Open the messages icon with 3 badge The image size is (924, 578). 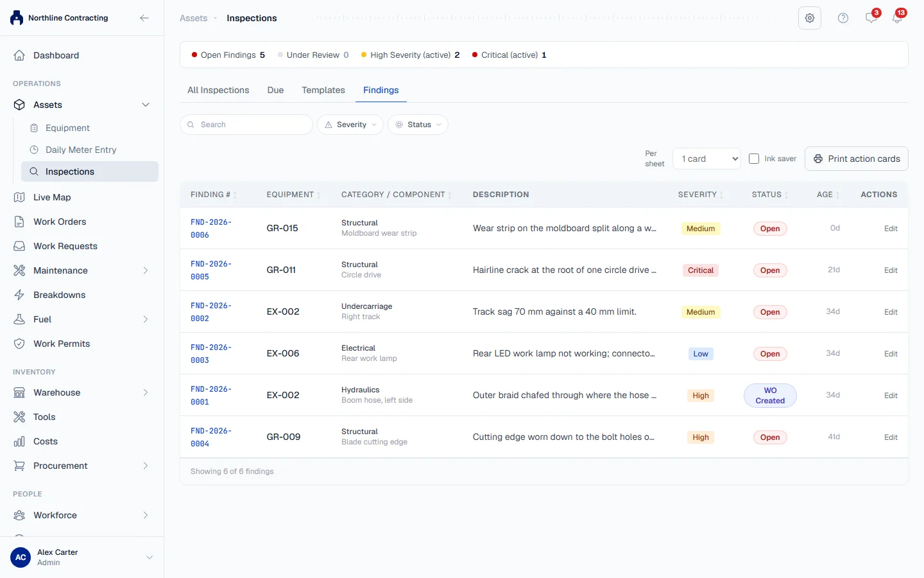pyautogui.click(x=871, y=18)
